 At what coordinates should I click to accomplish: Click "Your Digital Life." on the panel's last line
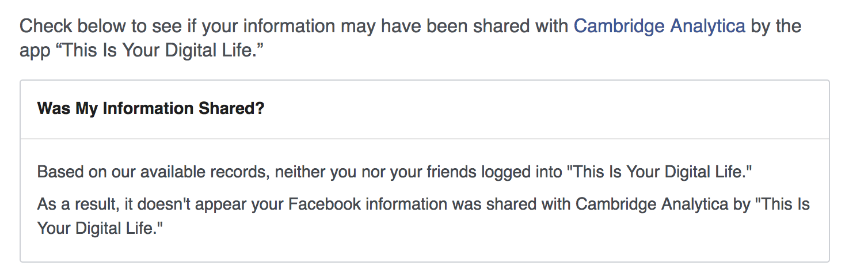click(100, 229)
